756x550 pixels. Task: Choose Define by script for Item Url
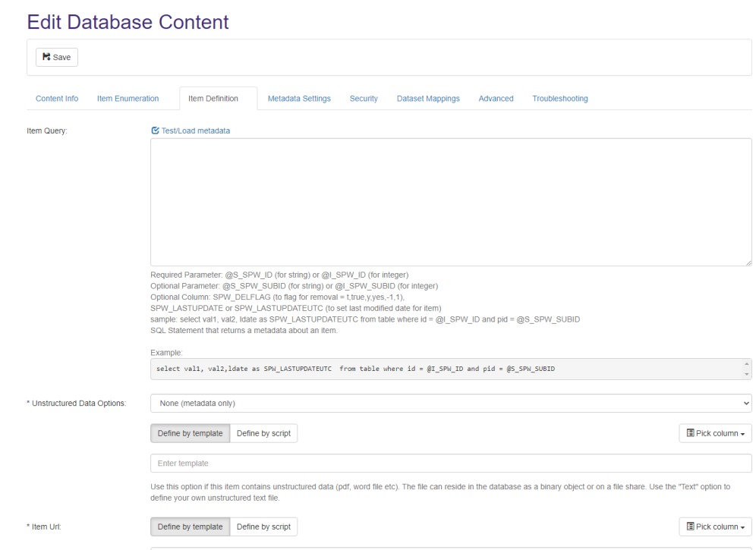263,526
